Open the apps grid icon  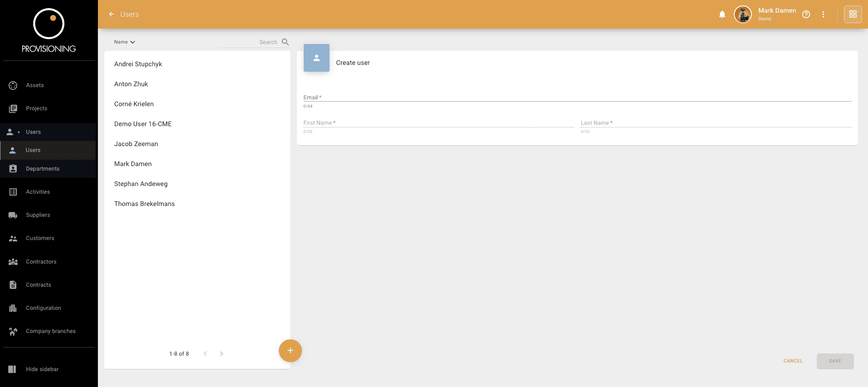coord(853,14)
